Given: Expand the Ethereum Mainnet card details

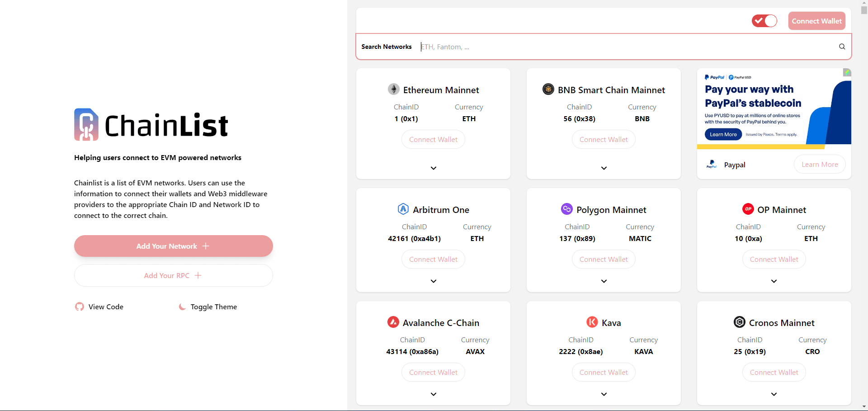Looking at the screenshot, I should 434,168.
